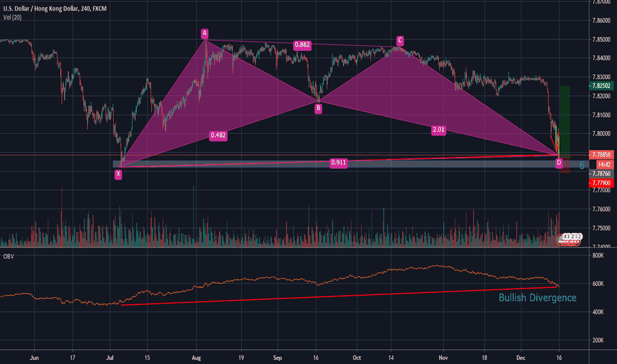This screenshot has width=617, height=364.
Task: Click the grey 7.78760 price label
Action: click(x=601, y=173)
